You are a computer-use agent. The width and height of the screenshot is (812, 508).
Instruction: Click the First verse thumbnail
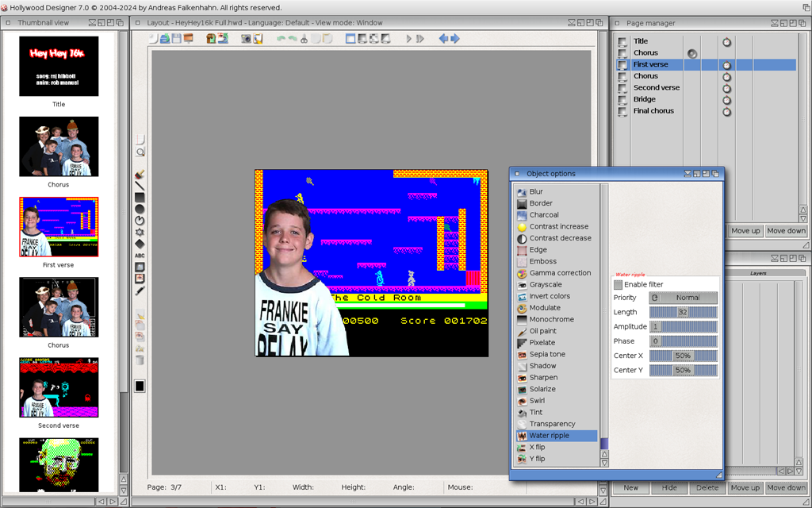(59, 226)
